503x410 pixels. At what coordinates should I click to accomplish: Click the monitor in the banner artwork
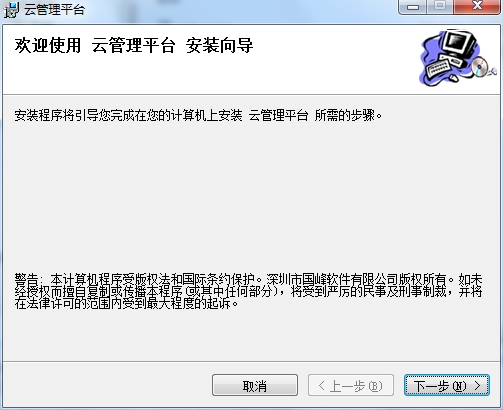tap(459, 44)
